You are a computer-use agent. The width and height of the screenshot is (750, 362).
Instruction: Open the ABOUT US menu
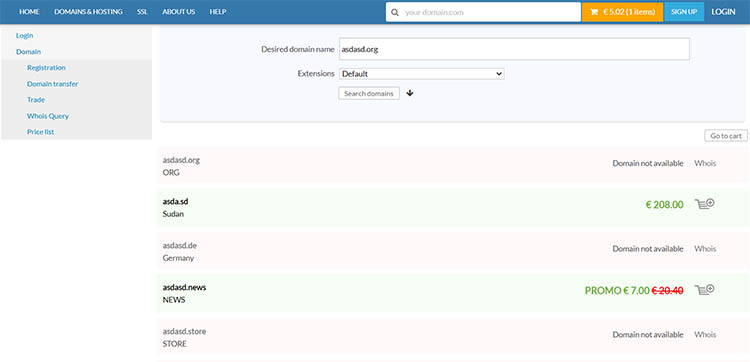178,12
